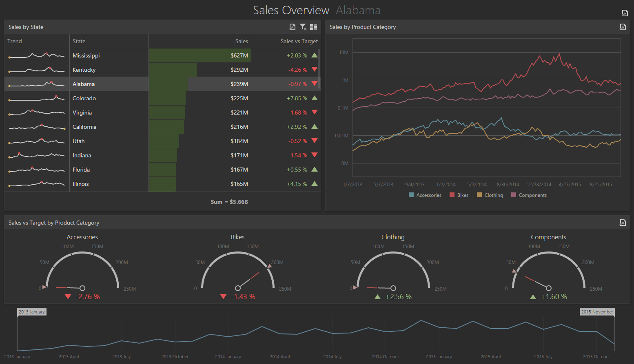
Task: Toggle multi-select mode in Sales by State
Action: (x=313, y=27)
